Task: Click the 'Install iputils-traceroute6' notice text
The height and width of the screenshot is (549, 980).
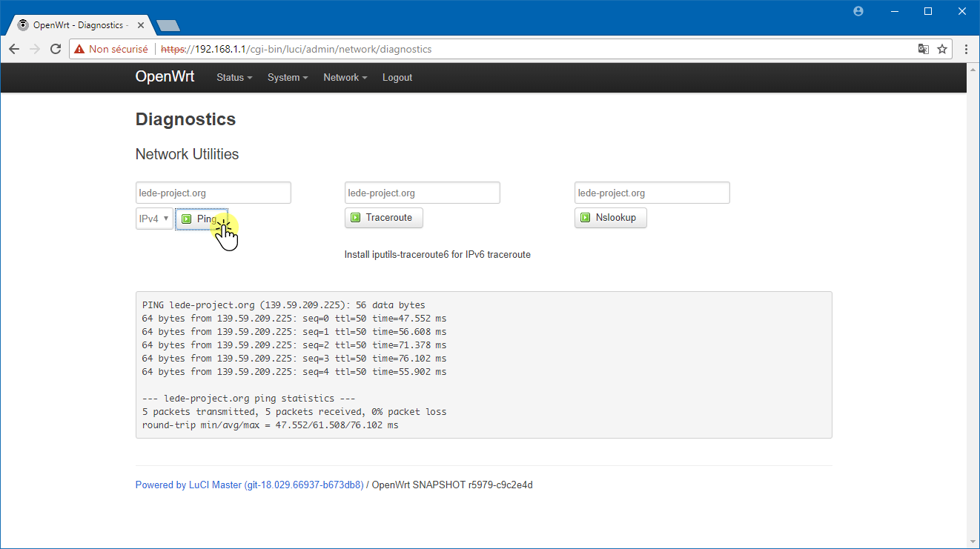Action: pyautogui.click(x=437, y=254)
